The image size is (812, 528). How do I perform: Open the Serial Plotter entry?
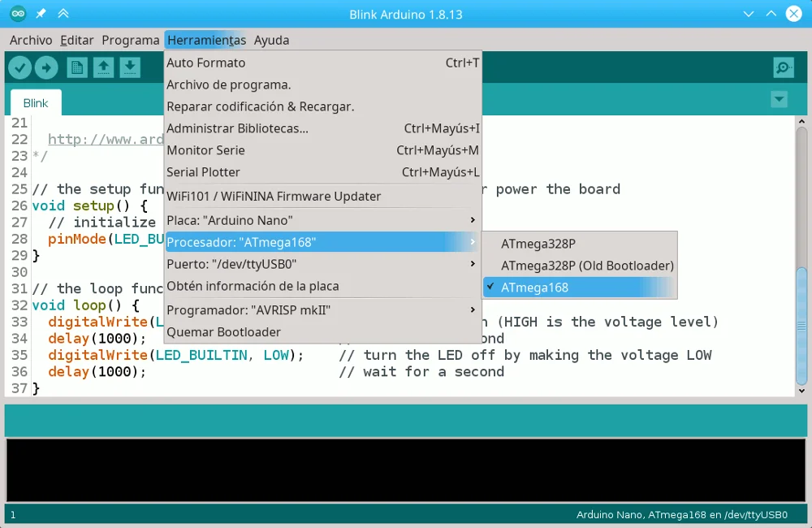coord(323,172)
